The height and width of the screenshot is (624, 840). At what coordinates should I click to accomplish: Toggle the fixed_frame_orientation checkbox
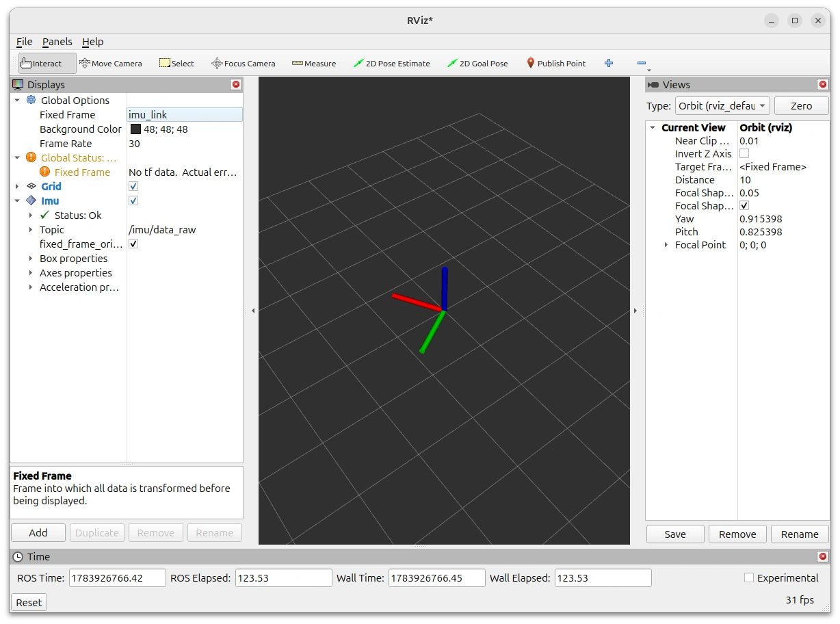coord(133,244)
